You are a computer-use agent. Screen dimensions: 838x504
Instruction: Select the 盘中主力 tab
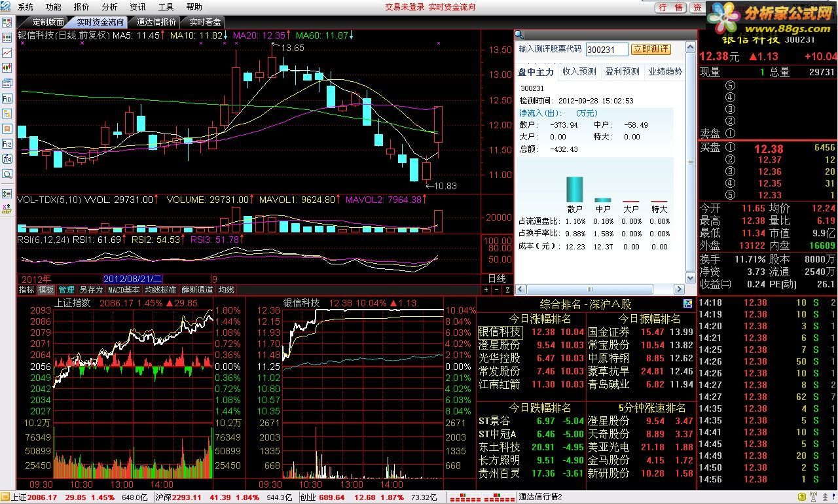click(x=536, y=72)
